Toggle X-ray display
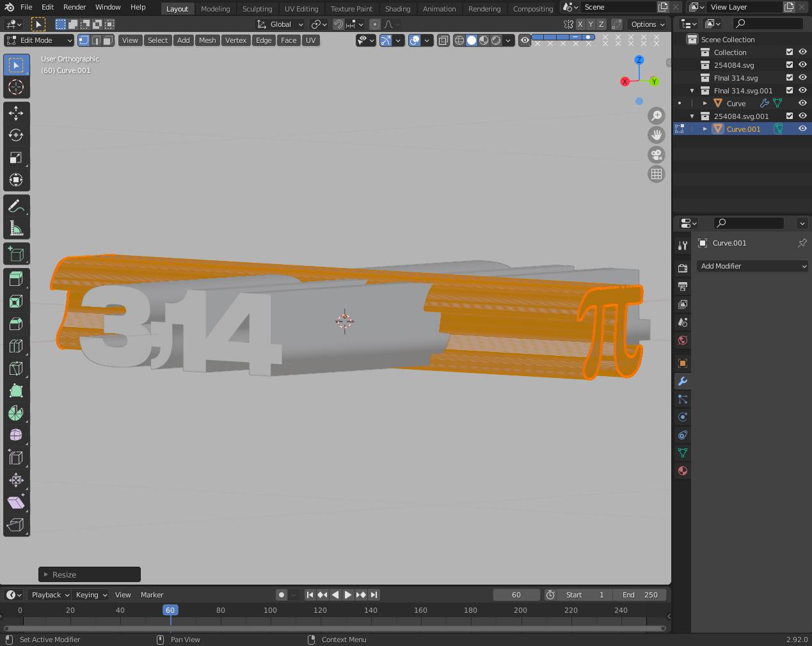 point(444,40)
